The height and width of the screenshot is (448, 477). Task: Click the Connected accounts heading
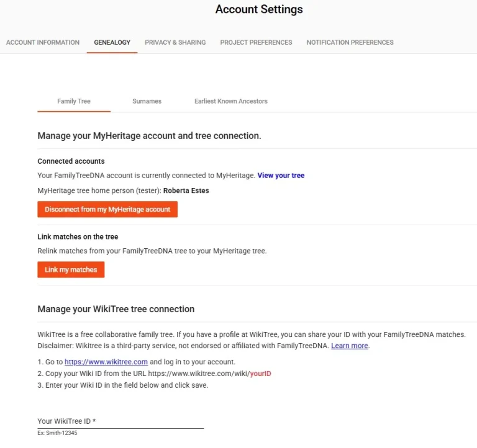point(71,161)
